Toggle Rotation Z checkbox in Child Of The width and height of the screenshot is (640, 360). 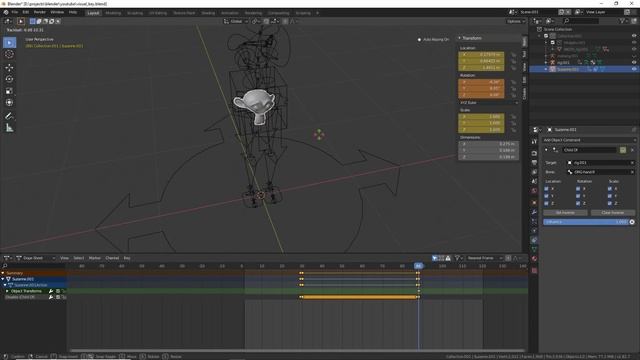pos(578,203)
